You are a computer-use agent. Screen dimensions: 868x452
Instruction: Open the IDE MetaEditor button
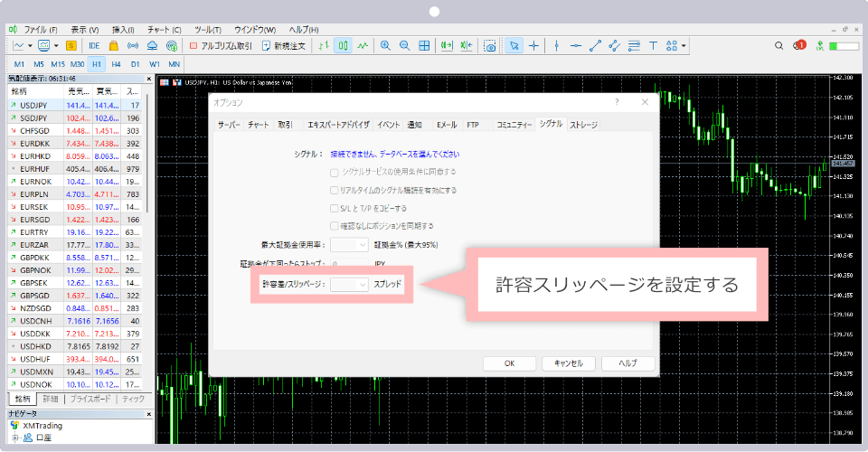pyautogui.click(x=94, y=45)
